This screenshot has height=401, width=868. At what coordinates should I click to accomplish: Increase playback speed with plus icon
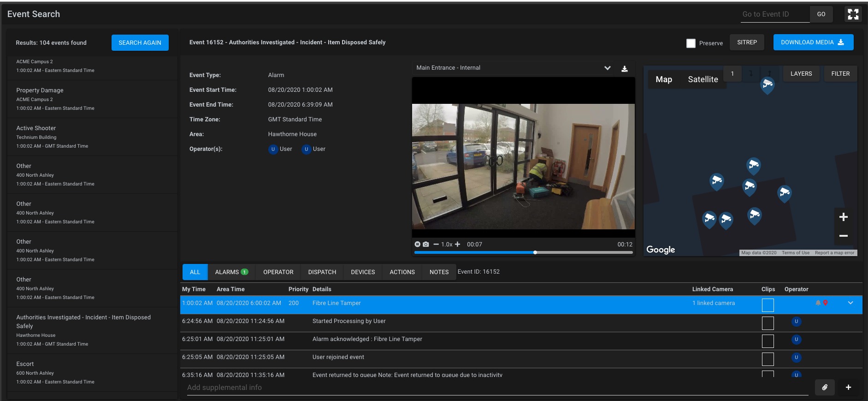click(x=457, y=244)
